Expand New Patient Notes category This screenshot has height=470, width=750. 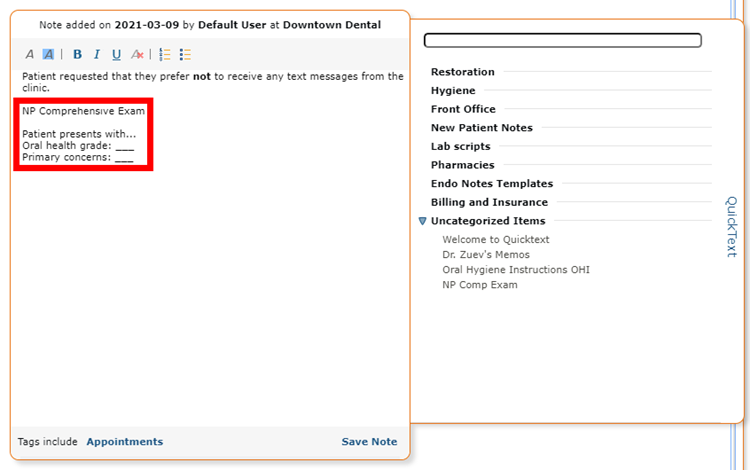click(x=482, y=128)
